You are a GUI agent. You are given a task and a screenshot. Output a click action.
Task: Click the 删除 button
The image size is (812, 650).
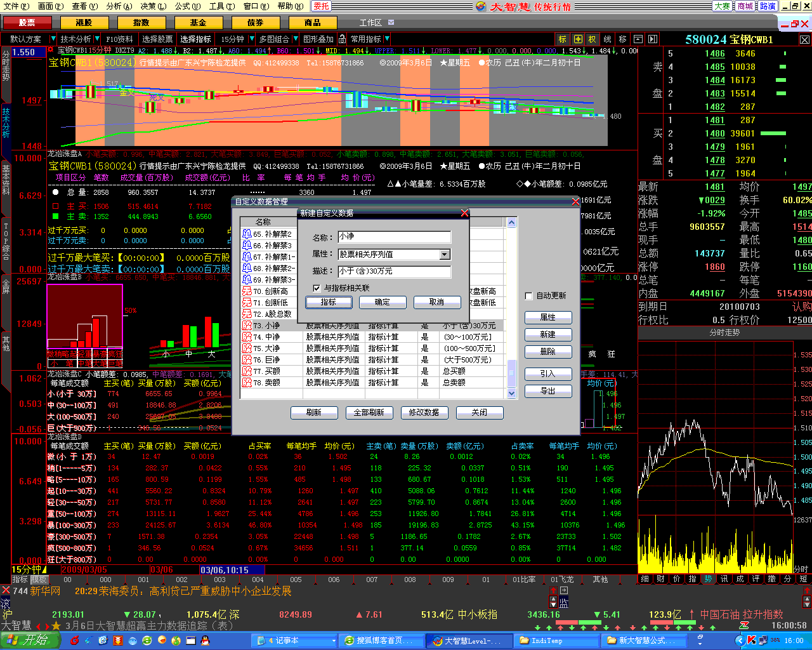coord(548,352)
